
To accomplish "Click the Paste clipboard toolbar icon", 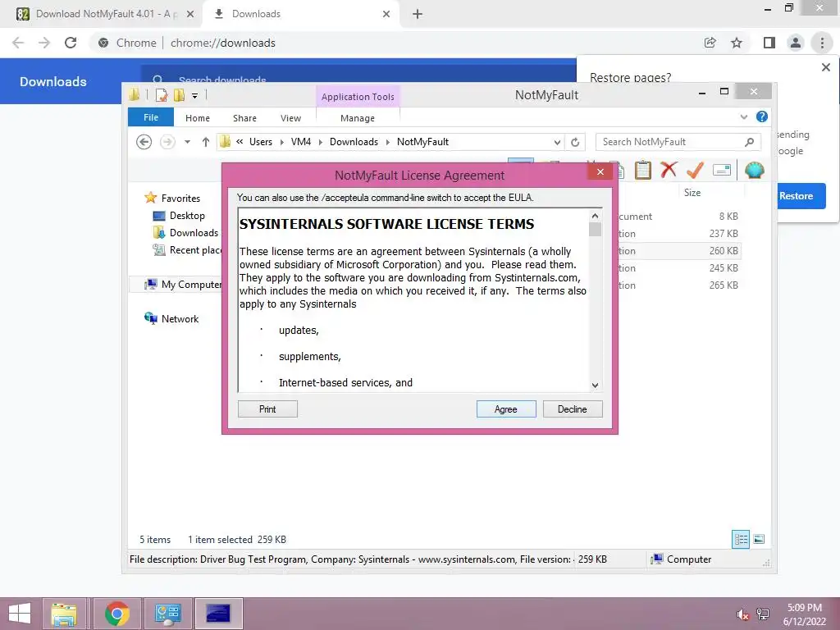I will [643, 171].
